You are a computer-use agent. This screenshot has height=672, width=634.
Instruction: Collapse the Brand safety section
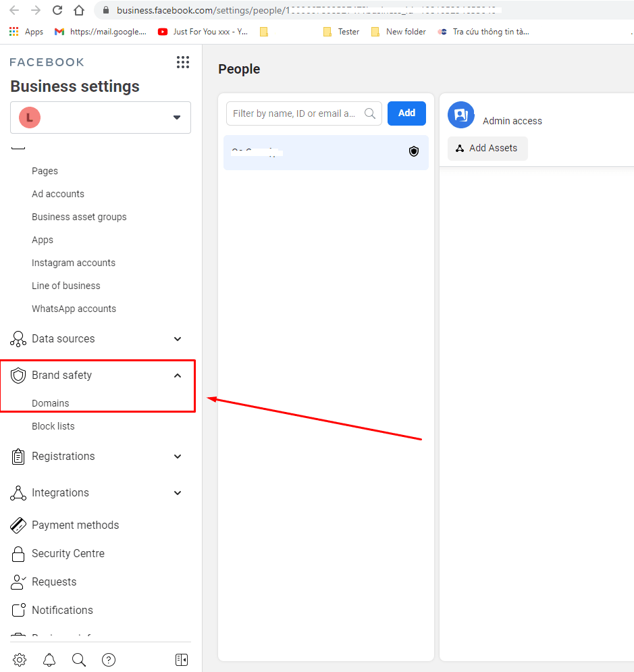pos(178,376)
